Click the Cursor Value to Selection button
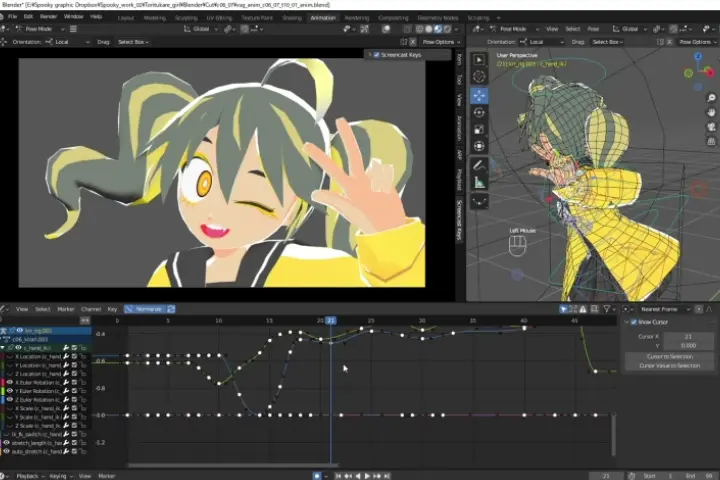 tap(669, 366)
